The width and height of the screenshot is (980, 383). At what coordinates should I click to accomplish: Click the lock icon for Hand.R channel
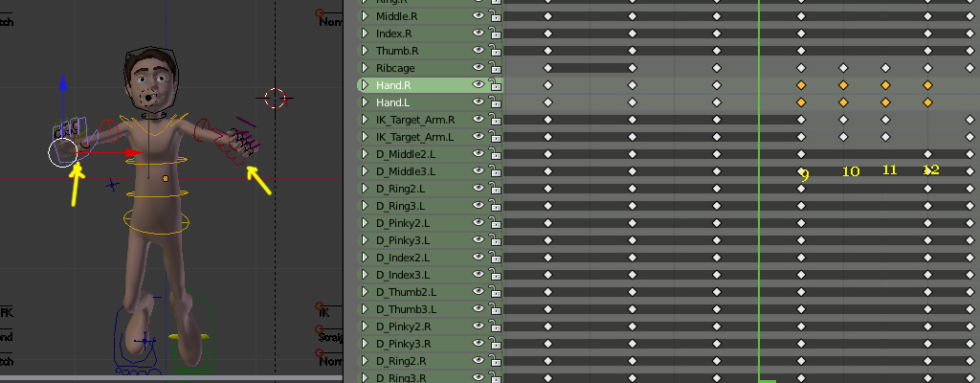tap(496, 85)
